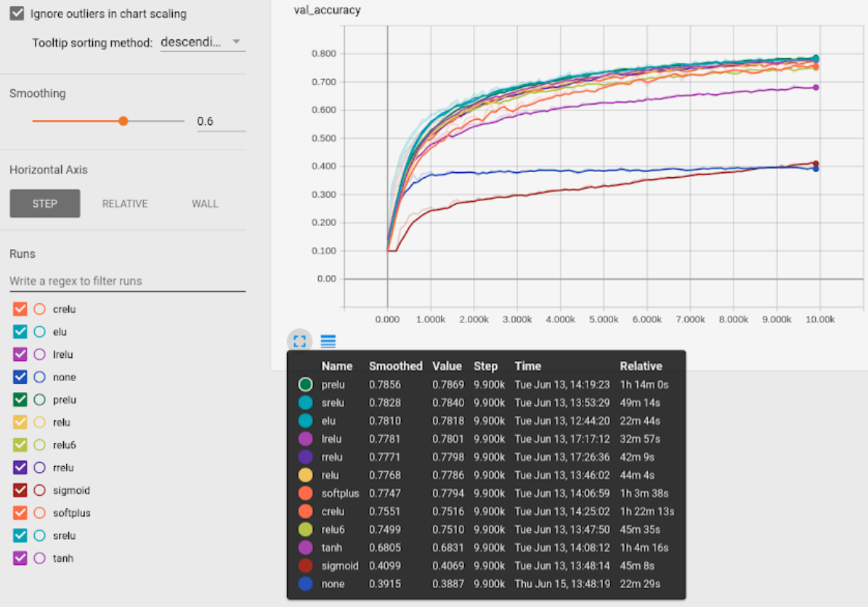Click the Smoothed column header in tooltip

coord(396,366)
